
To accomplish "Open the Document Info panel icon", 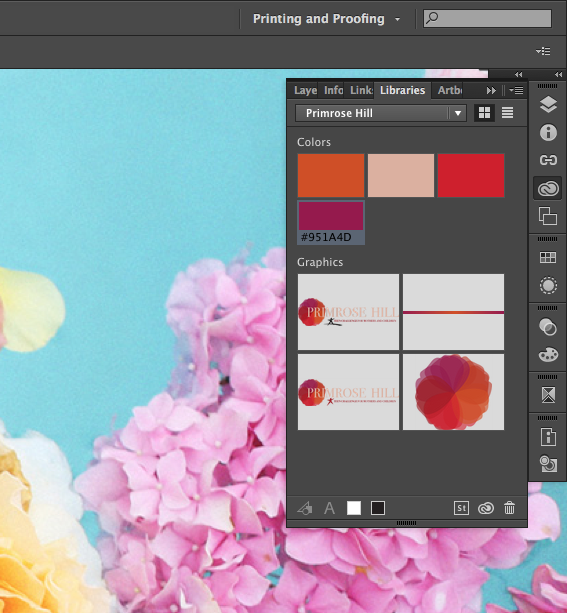I will (548, 437).
